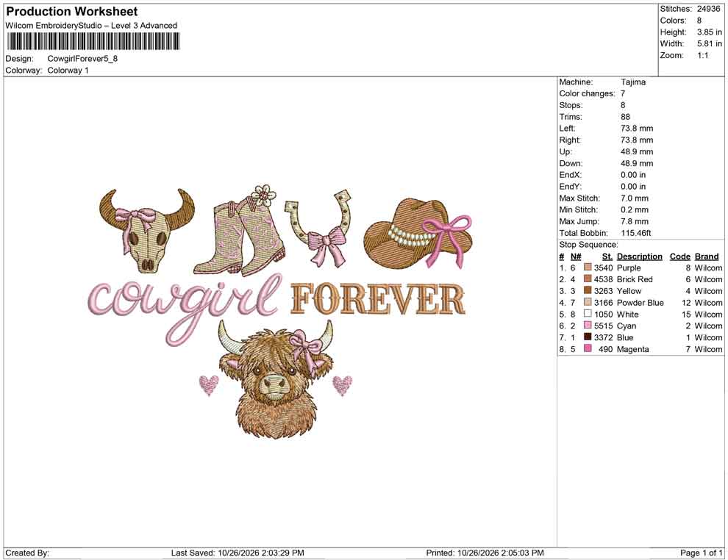Screen dimensions: 728x560
Task: Click the 'N#' column header
Action: (x=576, y=256)
